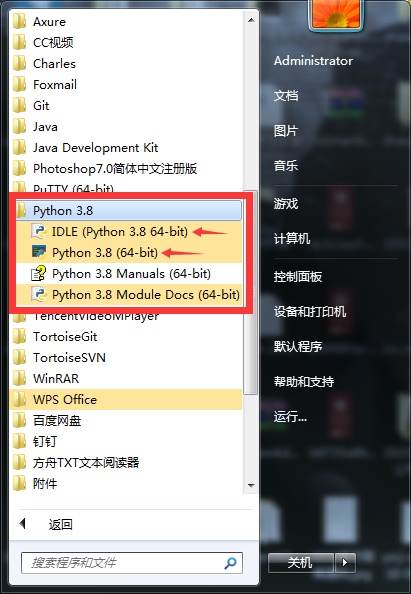Expand the CC视频 folder

(126, 42)
